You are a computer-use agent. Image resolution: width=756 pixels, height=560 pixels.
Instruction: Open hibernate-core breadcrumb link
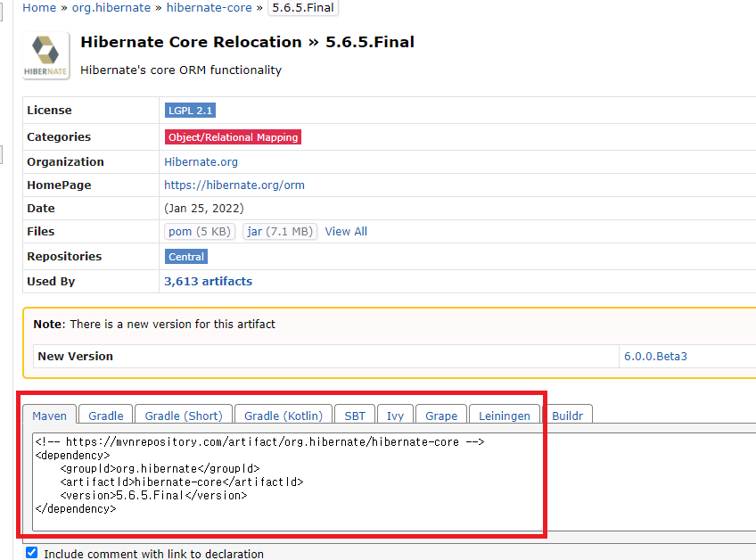[210, 8]
